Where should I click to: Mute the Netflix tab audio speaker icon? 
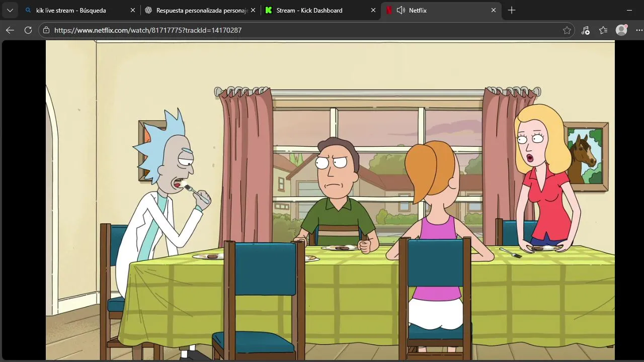coord(401,10)
